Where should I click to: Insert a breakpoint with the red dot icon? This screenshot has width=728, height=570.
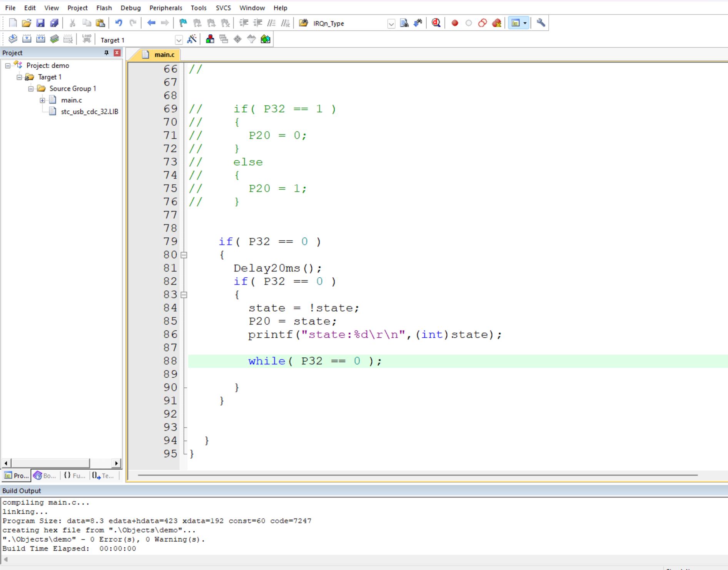[x=454, y=23]
